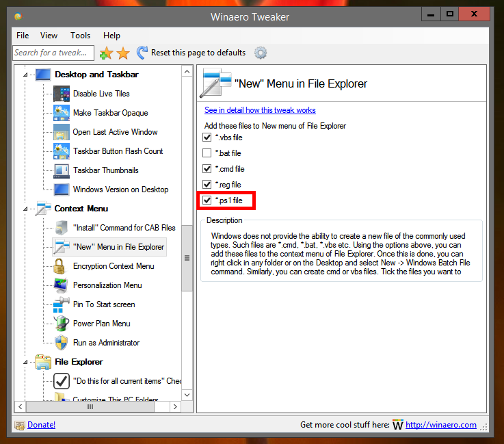
Task: Click the Desktop and Taskbar monitor icon
Action: pyautogui.click(x=43, y=75)
